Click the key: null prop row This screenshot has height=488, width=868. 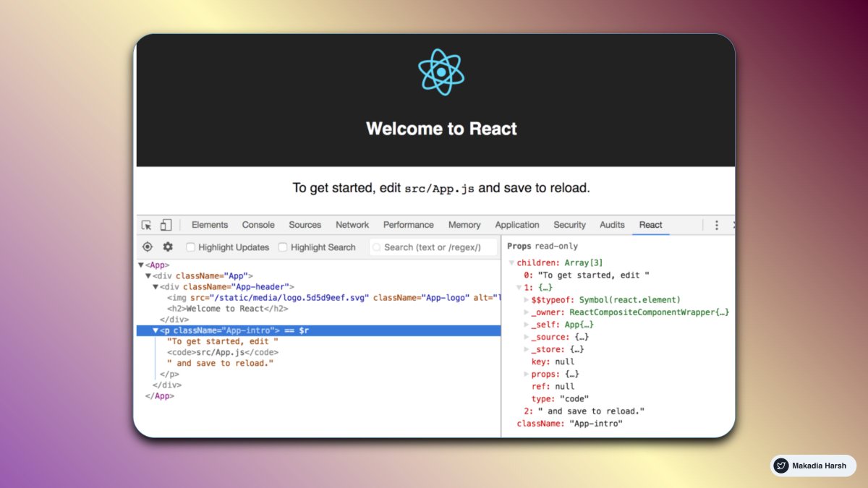553,361
